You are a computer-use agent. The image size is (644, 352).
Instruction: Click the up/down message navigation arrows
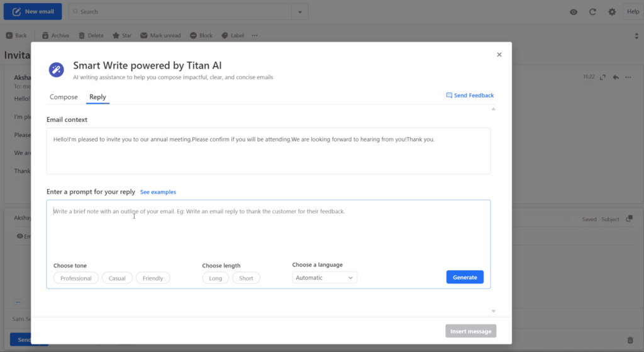(x=636, y=36)
